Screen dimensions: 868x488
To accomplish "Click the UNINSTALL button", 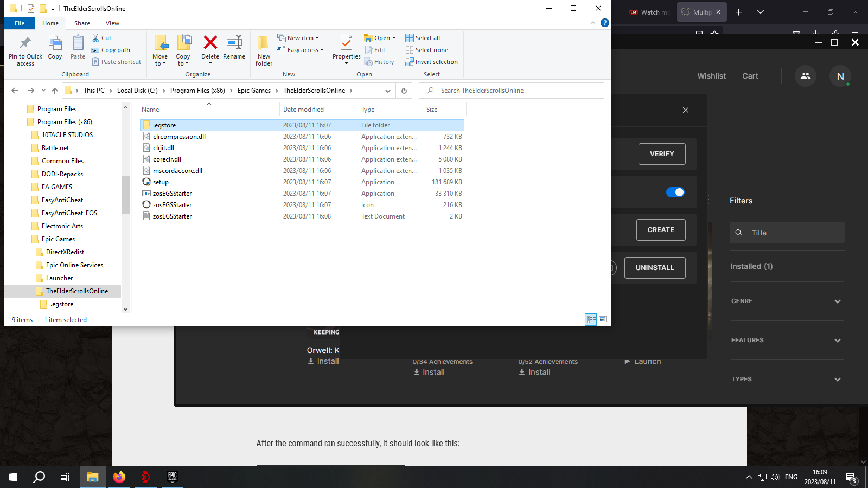I will [655, 268].
